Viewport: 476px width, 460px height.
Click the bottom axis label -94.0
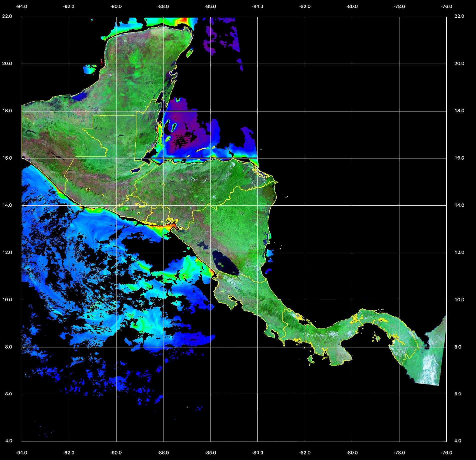[22, 452]
